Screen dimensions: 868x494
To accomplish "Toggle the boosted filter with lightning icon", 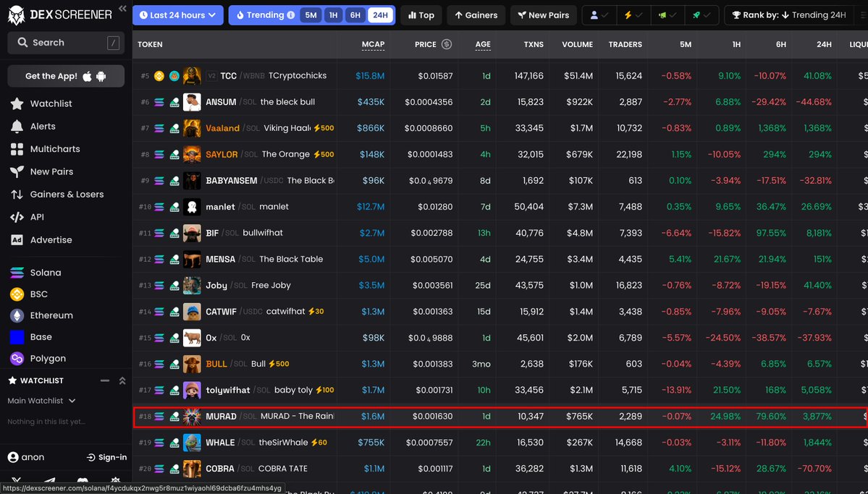I will click(633, 15).
